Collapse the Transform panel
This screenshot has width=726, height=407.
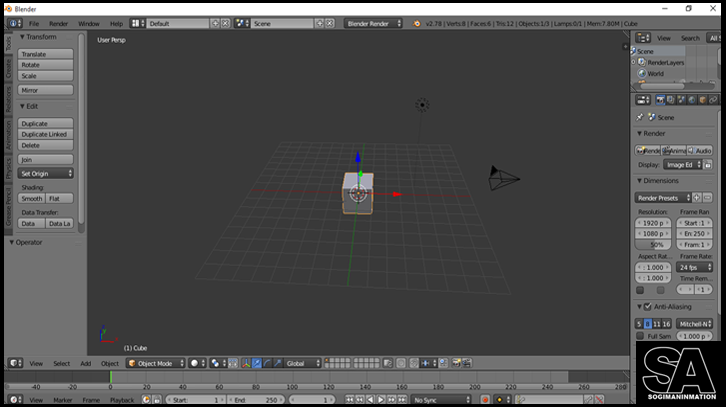tap(22, 37)
